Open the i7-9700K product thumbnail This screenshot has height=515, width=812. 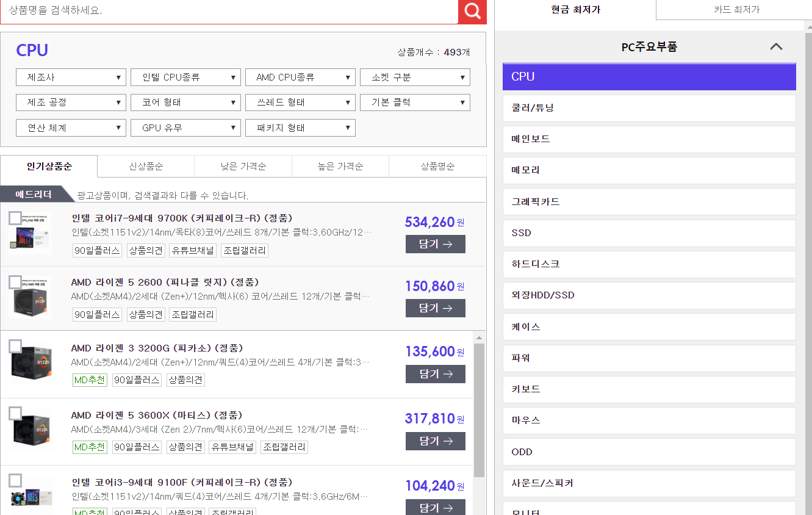click(29, 234)
